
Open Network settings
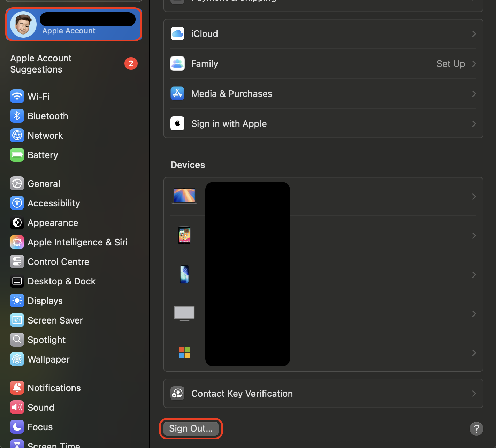(x=45, y=135)
